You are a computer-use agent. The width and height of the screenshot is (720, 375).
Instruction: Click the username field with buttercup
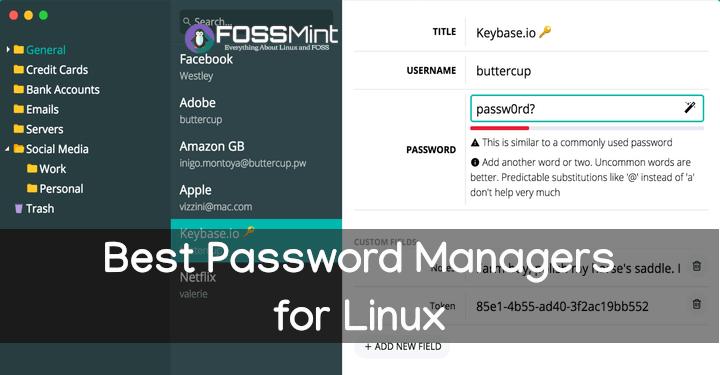click(x=587, y=71)
